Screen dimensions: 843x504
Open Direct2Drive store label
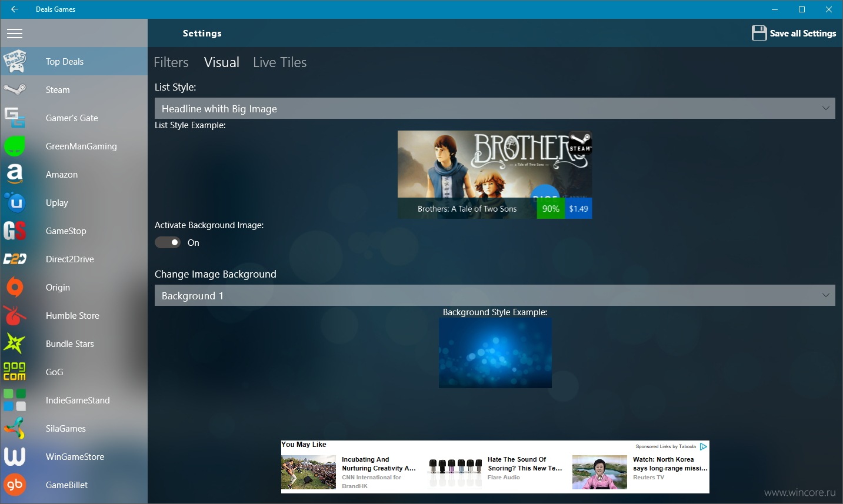tap(70, 259)
